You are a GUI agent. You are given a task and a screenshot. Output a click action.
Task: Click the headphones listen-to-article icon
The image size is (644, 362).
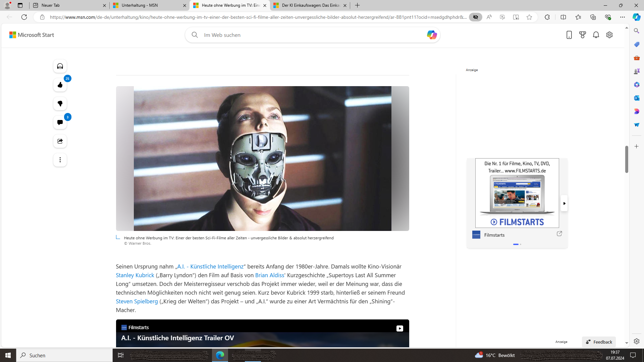coord(60,66)
